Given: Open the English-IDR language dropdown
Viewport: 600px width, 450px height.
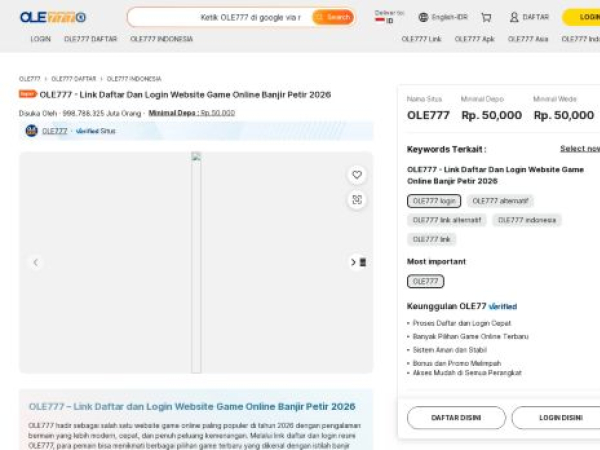Looking at the screenshot, I should (x=443, y=17).
